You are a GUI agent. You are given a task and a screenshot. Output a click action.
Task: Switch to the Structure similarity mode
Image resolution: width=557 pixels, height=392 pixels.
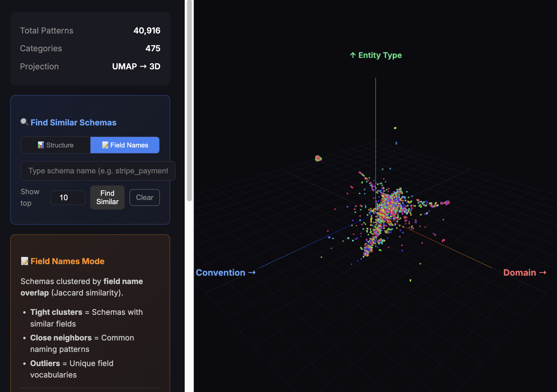[x=56, y=145]
